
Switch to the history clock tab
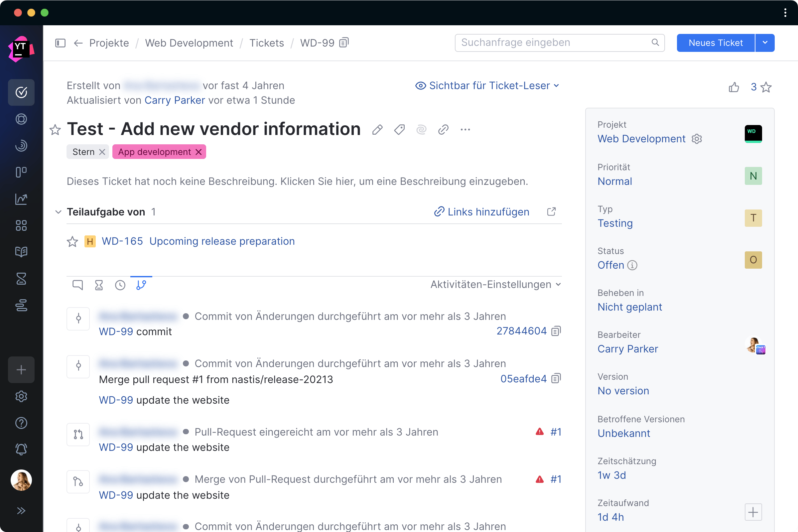point(120,285)
